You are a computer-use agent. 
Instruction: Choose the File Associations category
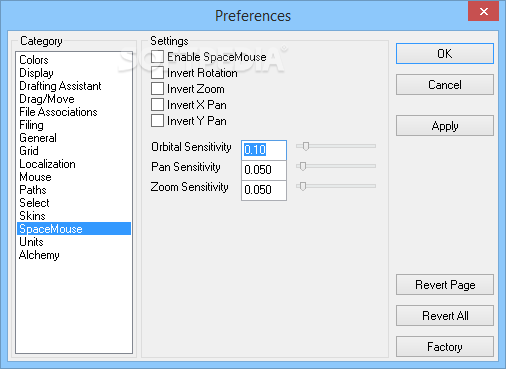[58, 112]
